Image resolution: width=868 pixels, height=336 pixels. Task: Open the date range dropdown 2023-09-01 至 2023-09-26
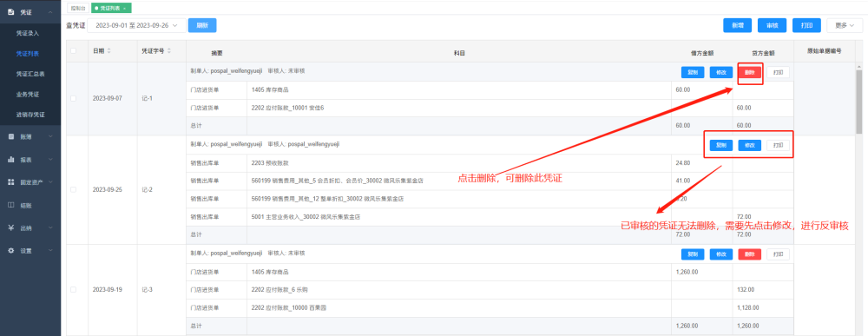tap(136, 25)
